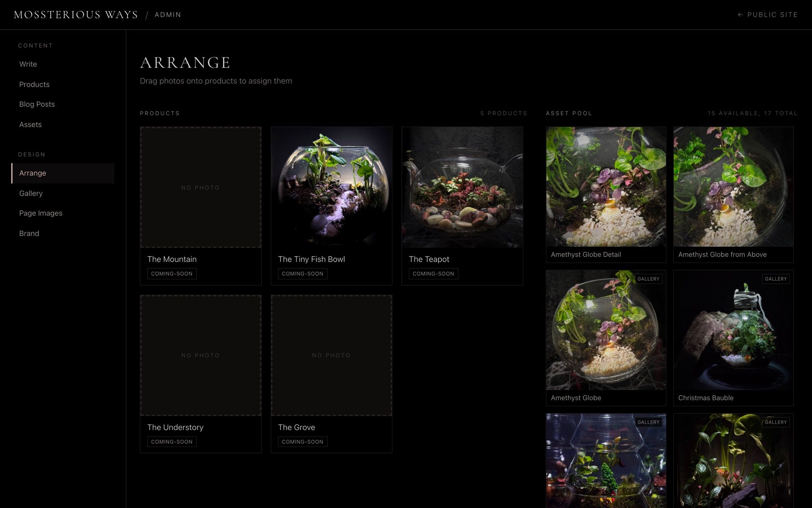Select the leafy plants asset in bottom row
812x508 pixels.
pyautogui.click(x=733, y=461)
